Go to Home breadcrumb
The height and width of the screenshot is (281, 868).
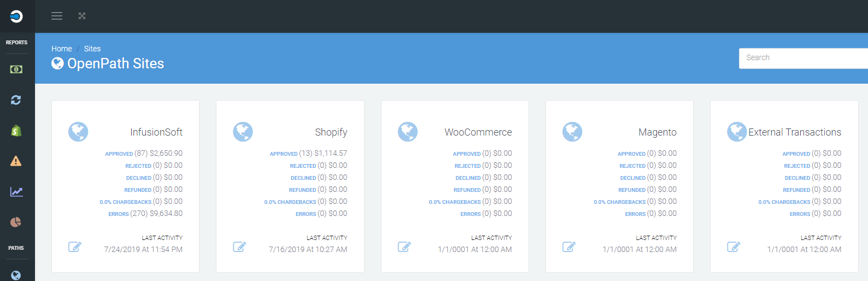coord(62,49)
